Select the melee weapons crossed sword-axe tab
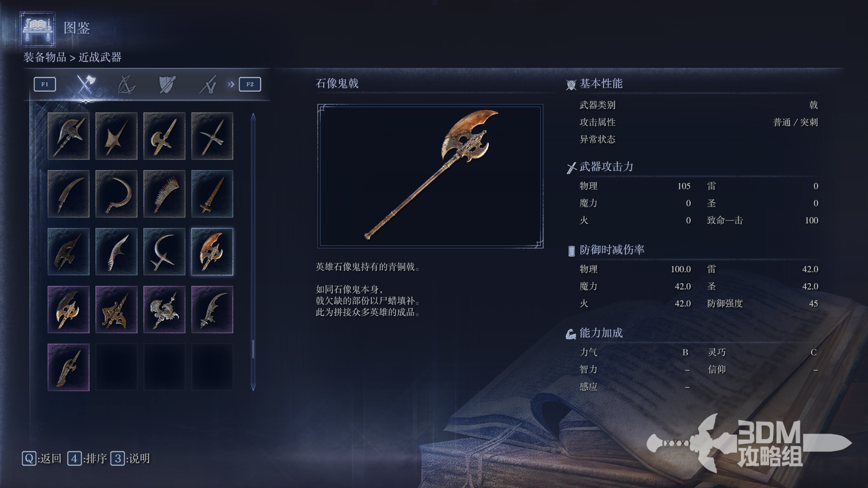The width and height of the screenshot is (868, 488). (x=85, y=84)
